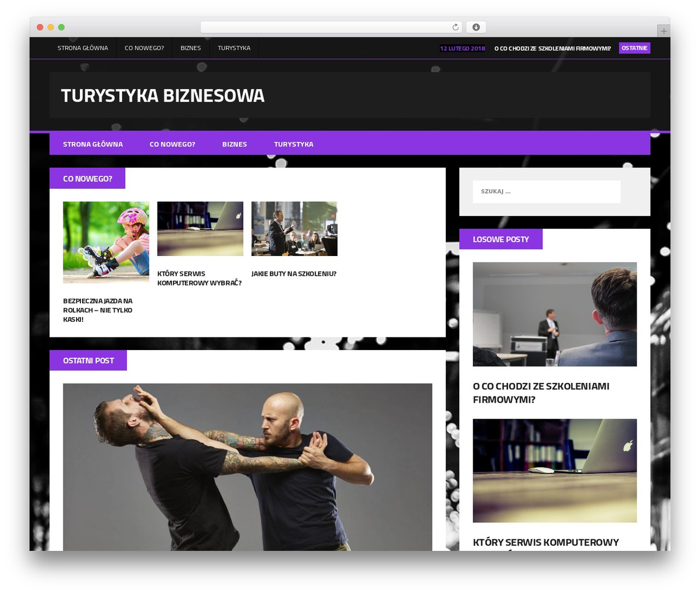Open the laptop thumbnail in Co Nowego
The width and height of the screenshot is (700, 593).
pos(200,229)
